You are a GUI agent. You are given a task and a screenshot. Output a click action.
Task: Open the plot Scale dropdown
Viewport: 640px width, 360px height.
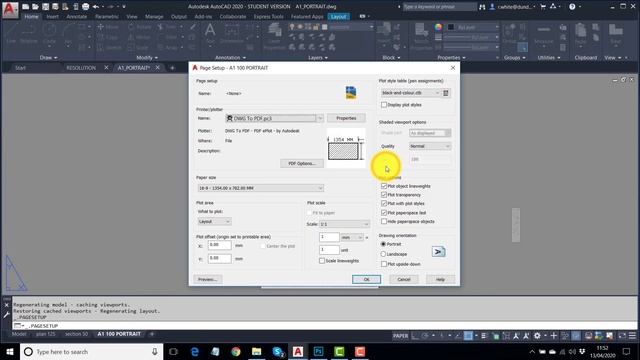(344, 224)
